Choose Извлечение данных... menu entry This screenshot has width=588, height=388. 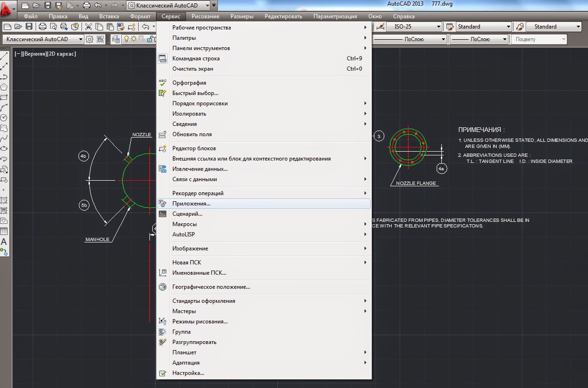pyautogui.click(x=264, y=169)
